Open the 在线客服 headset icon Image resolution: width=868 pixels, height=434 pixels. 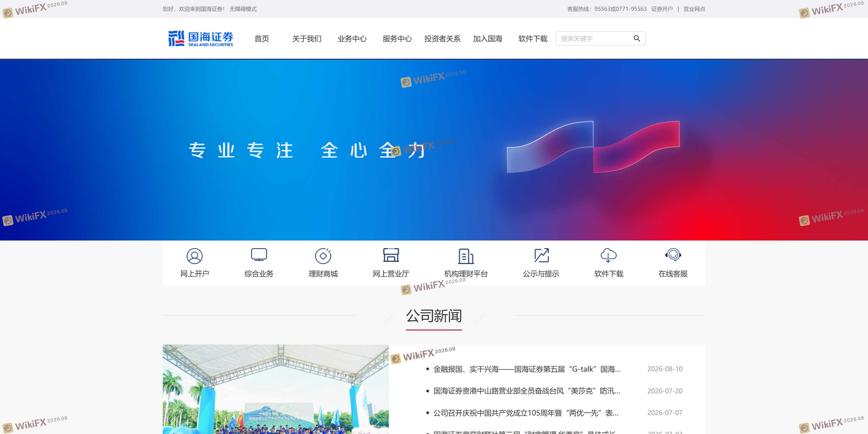673,255
